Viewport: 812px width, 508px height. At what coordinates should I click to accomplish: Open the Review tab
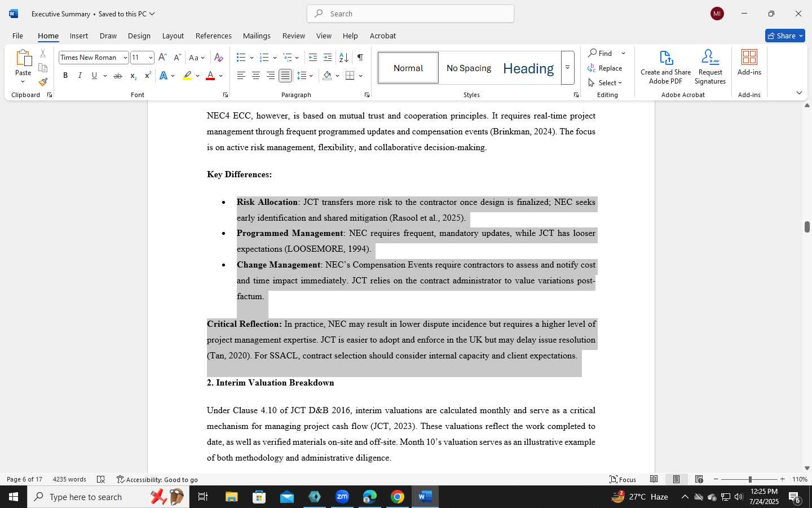293,36
